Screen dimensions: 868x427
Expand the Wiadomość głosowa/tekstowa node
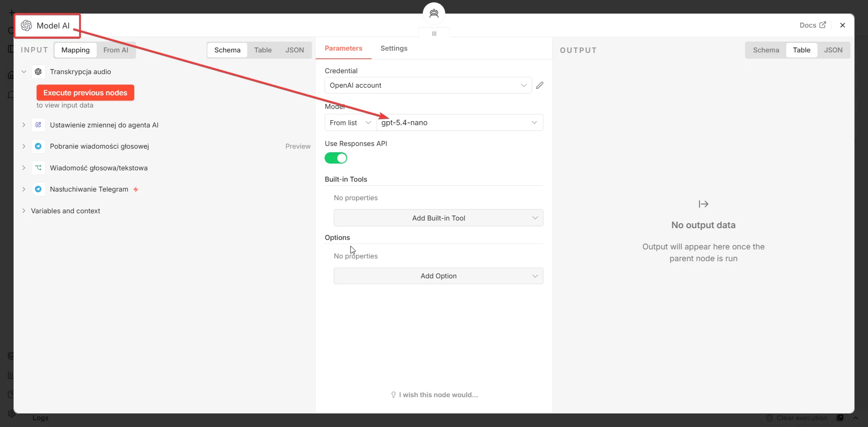(x=24, y=168)
